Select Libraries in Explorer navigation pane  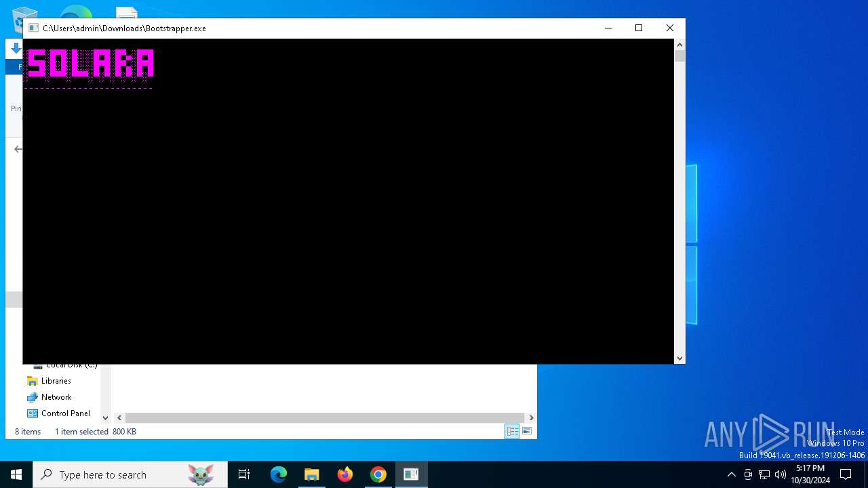[x=56, y=381]
